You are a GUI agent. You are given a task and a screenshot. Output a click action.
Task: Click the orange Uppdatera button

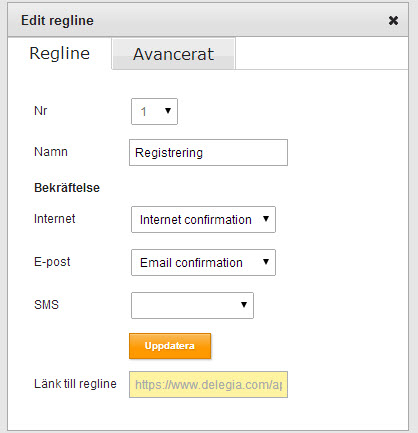pos(170,346)
